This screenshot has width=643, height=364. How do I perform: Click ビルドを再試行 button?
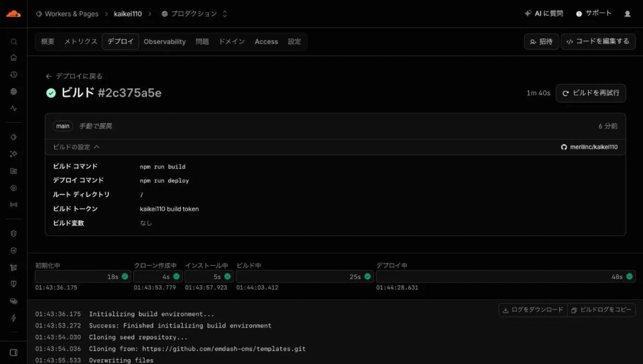coord(590,93)
